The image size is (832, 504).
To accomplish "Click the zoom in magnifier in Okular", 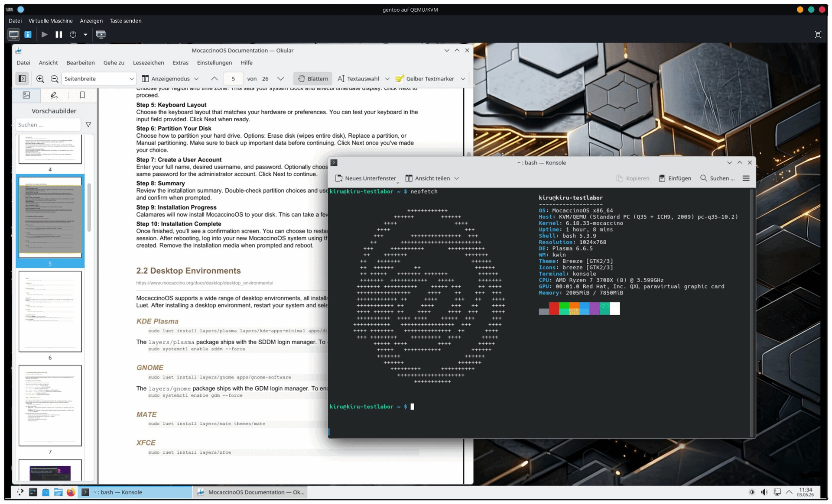I will click(x=40, y=79).
